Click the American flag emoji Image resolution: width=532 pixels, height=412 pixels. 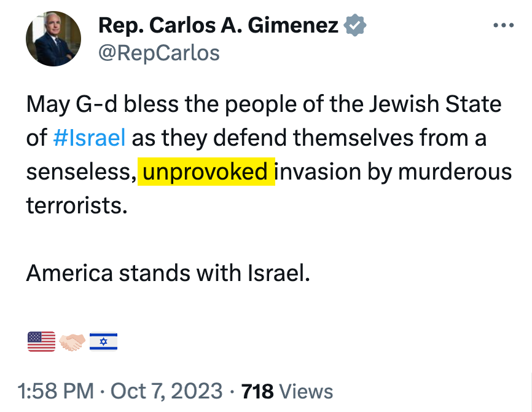pyautogui.click(x=42, y=341)
